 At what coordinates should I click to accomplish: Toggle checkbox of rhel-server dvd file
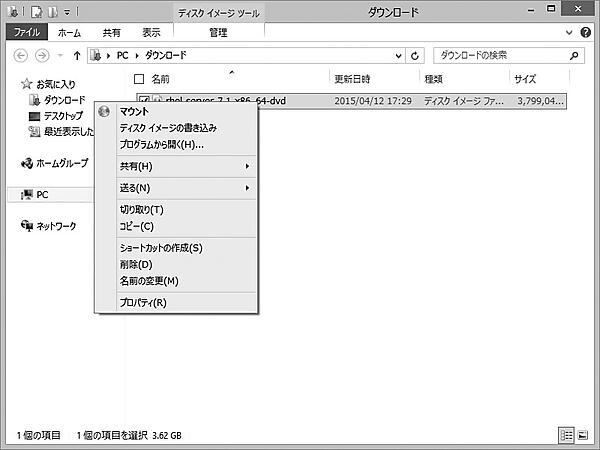click(144, 100)
